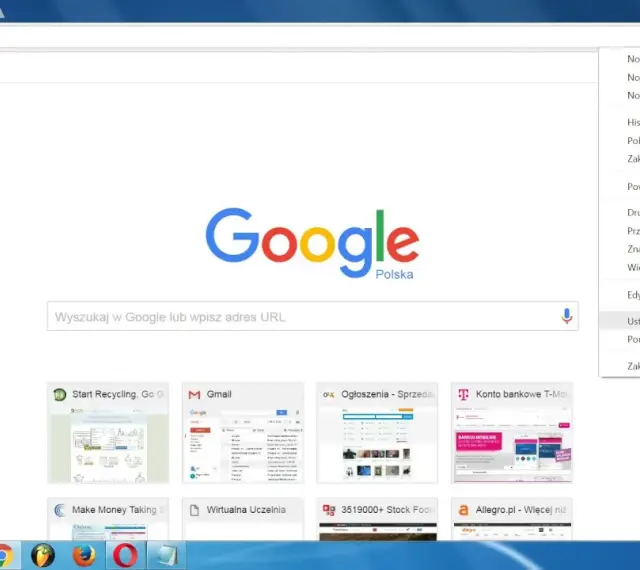Launch Firefox from the taskbar
This screenshot has height=570, width=640.
(84, 556)
